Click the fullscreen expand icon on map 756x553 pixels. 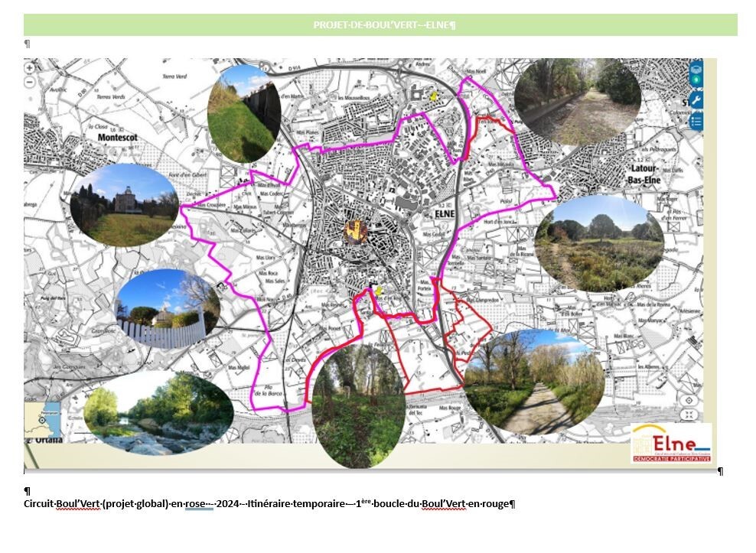[x=689, y=415]
